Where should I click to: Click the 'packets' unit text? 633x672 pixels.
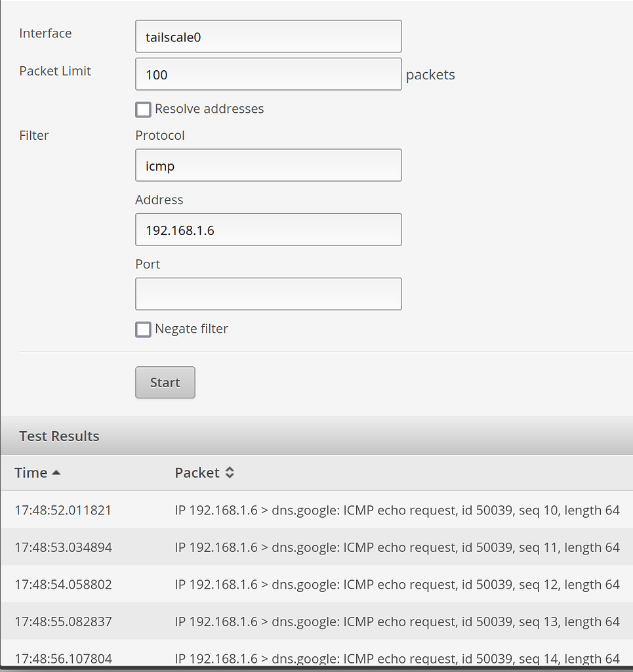[x=430, y=75]
